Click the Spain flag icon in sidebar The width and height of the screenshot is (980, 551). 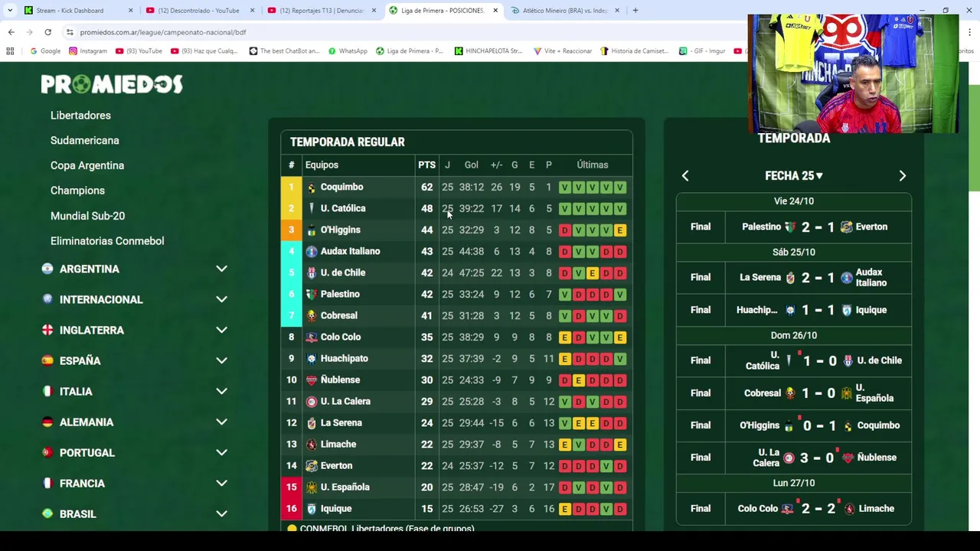click(x=47, y=360)
